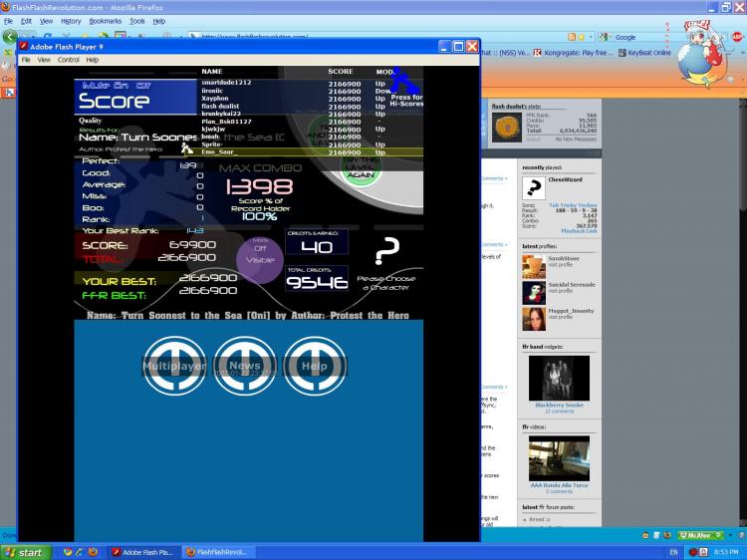Click the Adblock ABP icon

click(736, 37)
